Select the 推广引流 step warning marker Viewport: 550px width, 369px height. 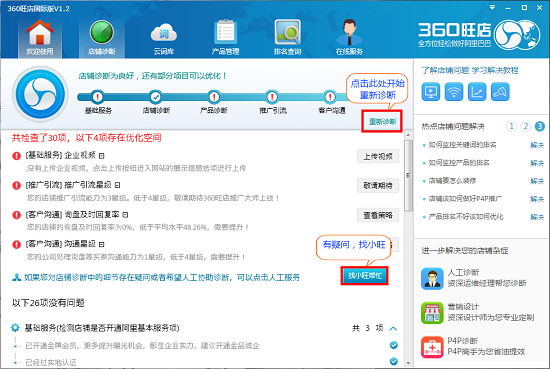tap(272, 96)
